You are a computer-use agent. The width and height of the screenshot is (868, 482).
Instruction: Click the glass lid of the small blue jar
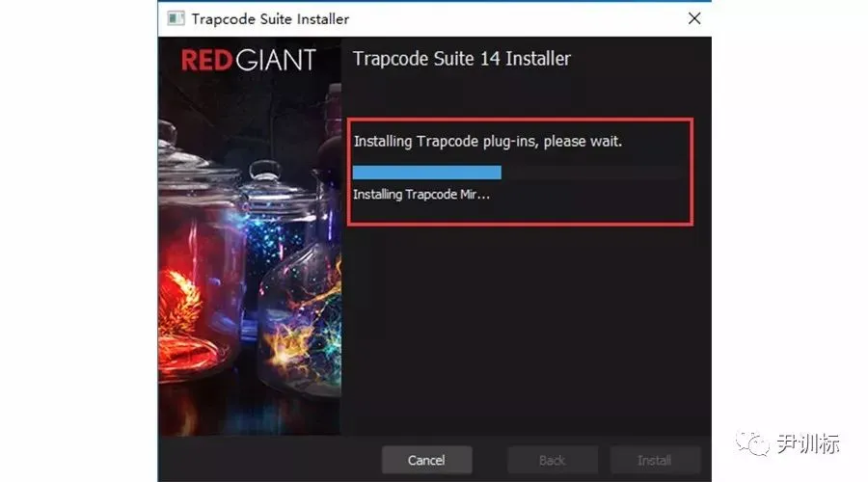click(266, 177)
